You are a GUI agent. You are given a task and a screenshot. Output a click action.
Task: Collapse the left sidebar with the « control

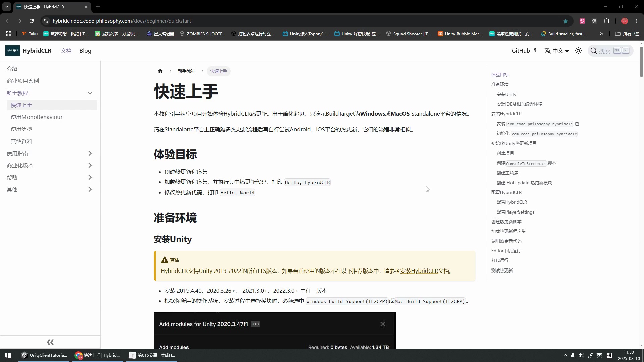[x=50, y=342]
